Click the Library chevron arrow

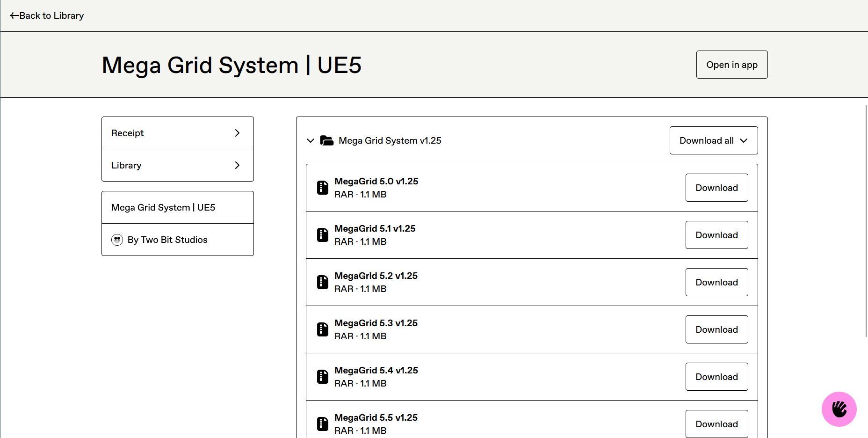[237, 165]
